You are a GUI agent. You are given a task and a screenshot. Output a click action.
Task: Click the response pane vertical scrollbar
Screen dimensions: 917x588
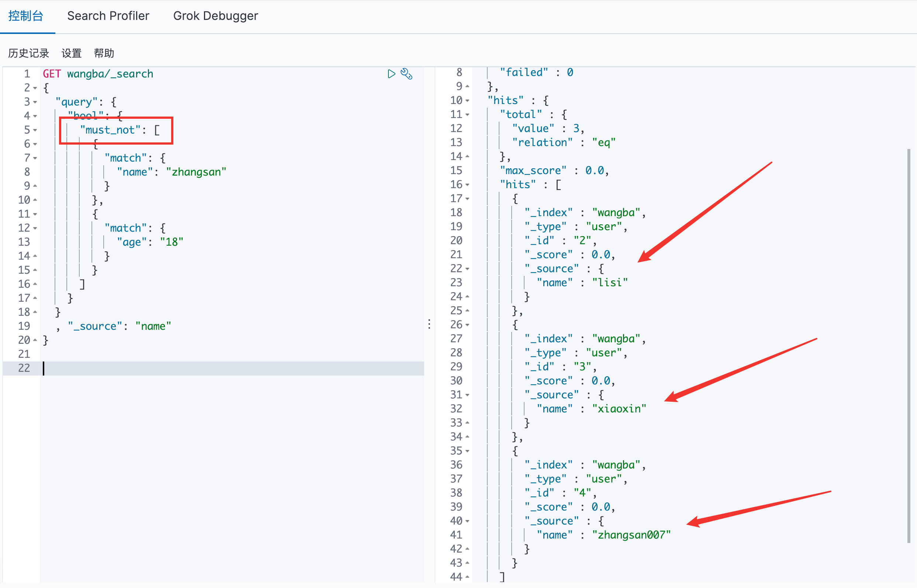[909, 344]
